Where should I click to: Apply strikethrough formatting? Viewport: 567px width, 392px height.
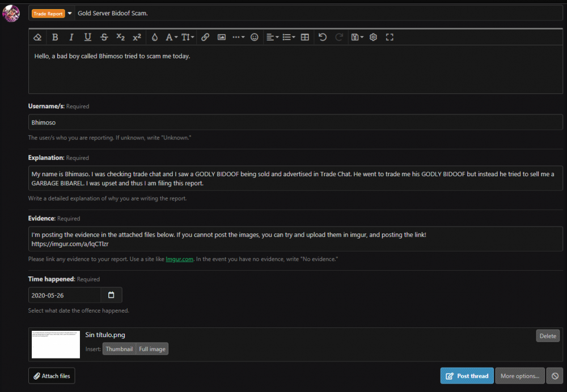[x=104, y=37]
